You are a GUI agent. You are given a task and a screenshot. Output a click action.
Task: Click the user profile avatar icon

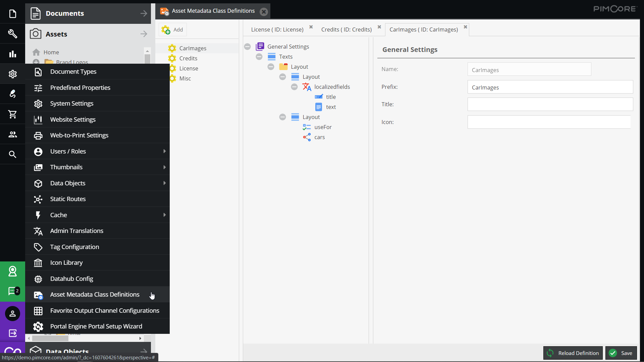[x=12, y=314]
